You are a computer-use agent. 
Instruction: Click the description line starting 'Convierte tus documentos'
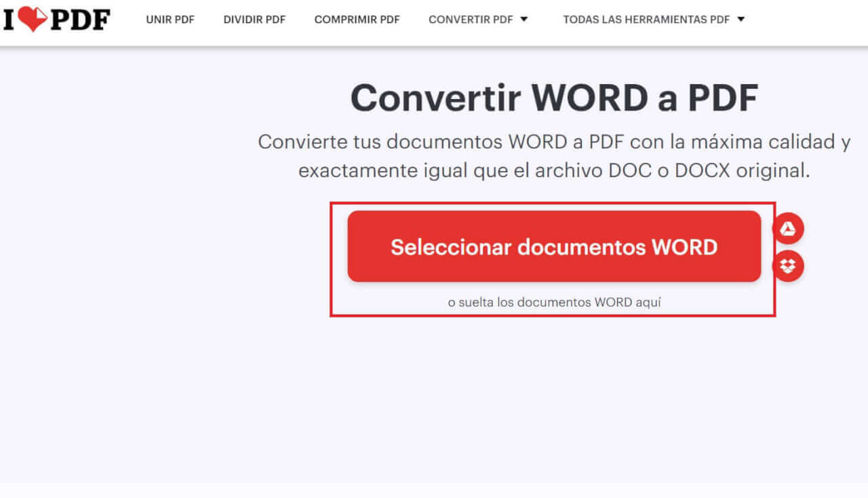(554, 142)
